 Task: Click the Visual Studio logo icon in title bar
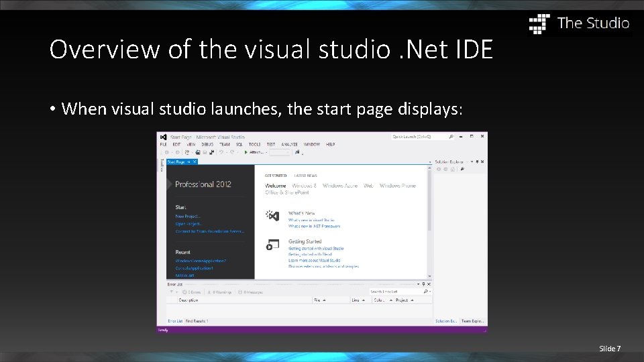(164, 137)
